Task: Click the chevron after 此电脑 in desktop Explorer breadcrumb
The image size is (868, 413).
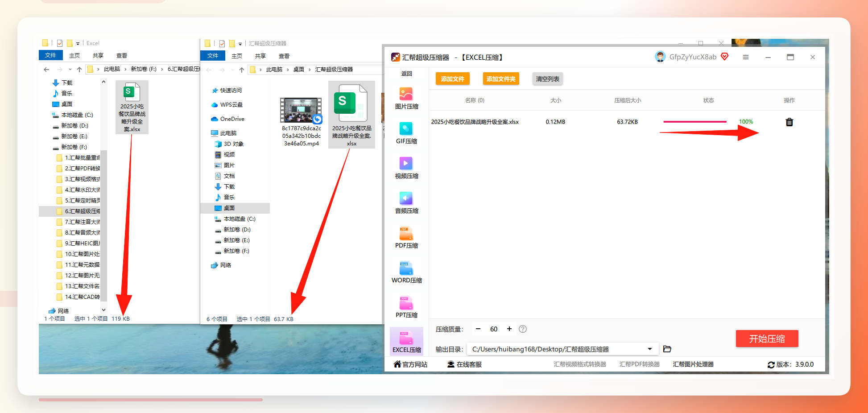Action: [x=288, y=70]
